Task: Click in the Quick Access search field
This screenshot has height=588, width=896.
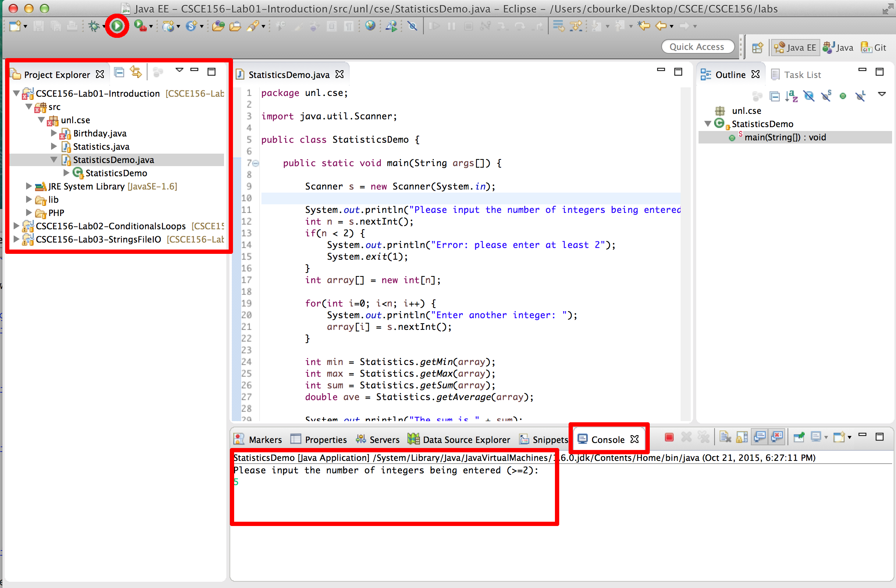Action: point(698,47)
